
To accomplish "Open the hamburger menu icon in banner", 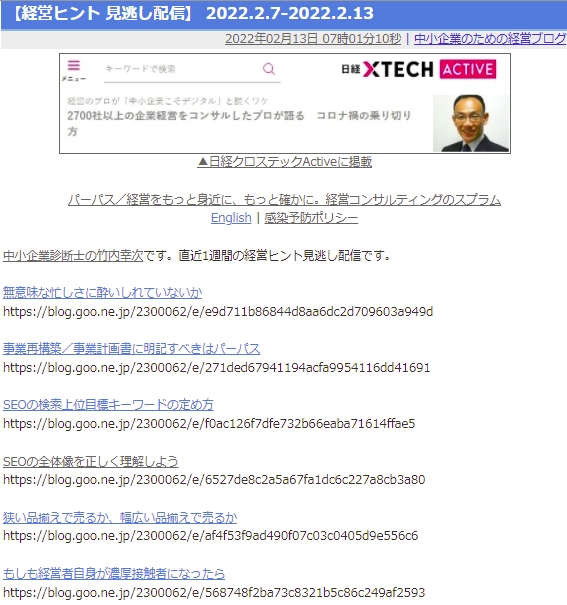I will click(x=74, y=66).
